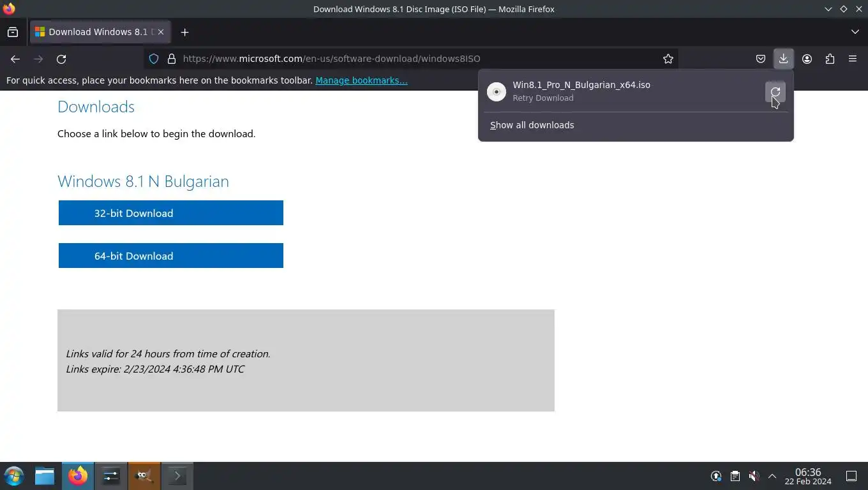Bookmark this page with the star icon
Image resolution: width=868 pixels, height=490 pixels.
point(668,59)
